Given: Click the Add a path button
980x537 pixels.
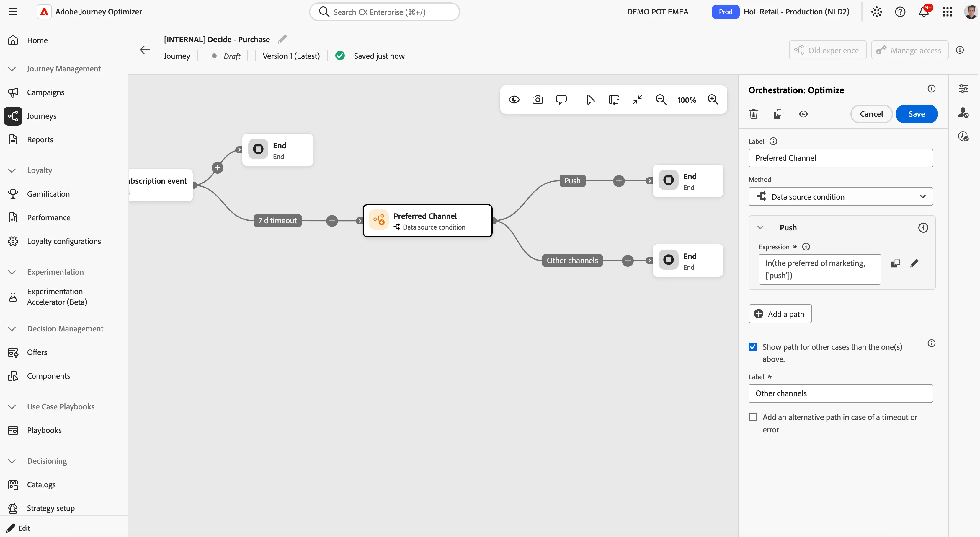Looking at the screenshot, I should (780, 314).
